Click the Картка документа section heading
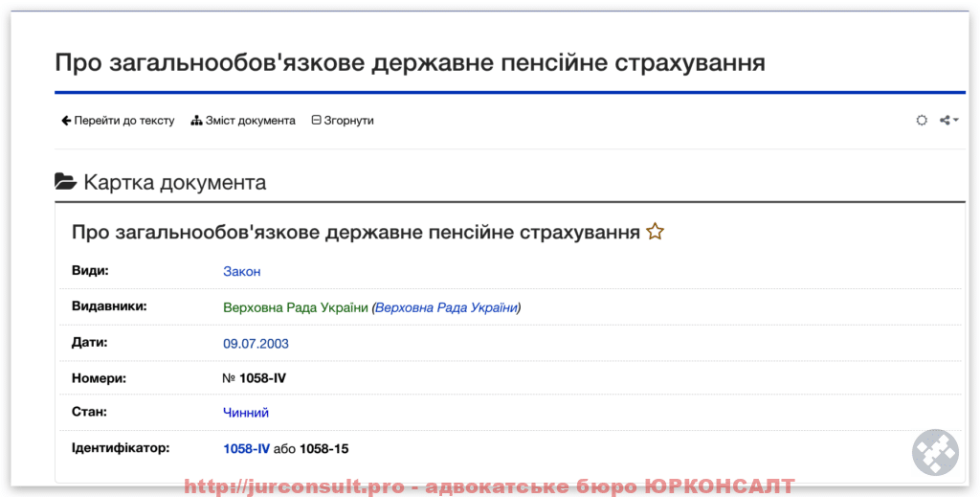Screen dimensions: 980x497 pyautogui.click(x=174, y=182)
